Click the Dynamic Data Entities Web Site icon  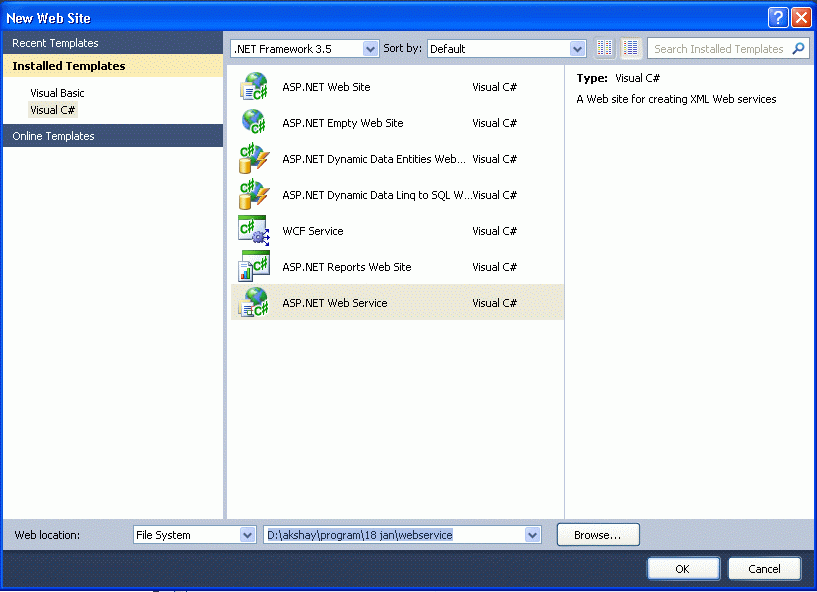(x=254, y=158)
